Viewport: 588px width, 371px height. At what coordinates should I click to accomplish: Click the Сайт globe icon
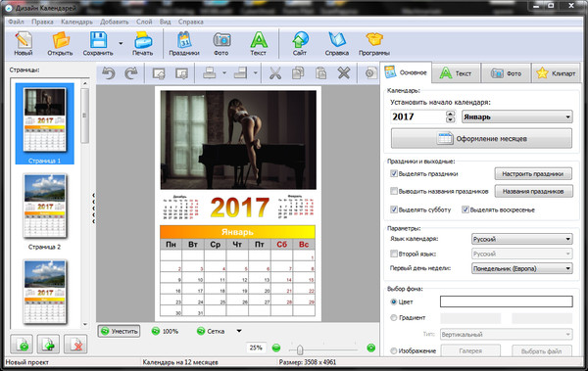click(x=300, y=40)
